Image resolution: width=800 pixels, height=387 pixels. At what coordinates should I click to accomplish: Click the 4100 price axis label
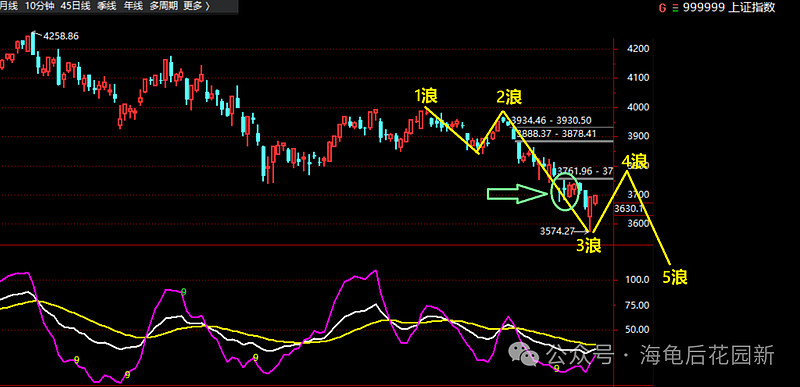pyautogui.click(x=638, y=78)
